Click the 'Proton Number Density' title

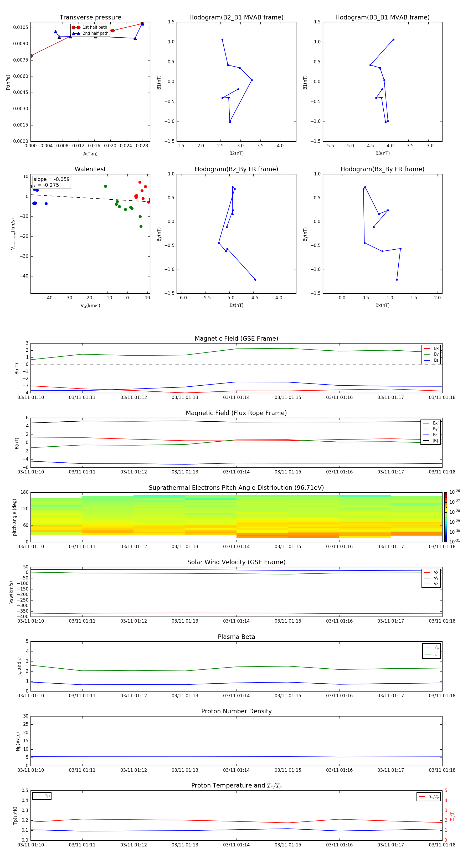click(236, 711)
